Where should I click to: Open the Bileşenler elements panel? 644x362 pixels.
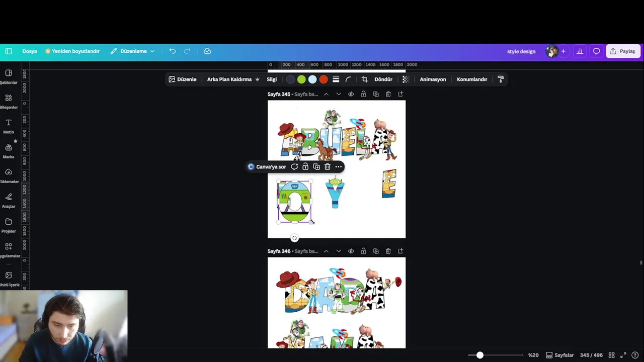(x=9, y=101)
